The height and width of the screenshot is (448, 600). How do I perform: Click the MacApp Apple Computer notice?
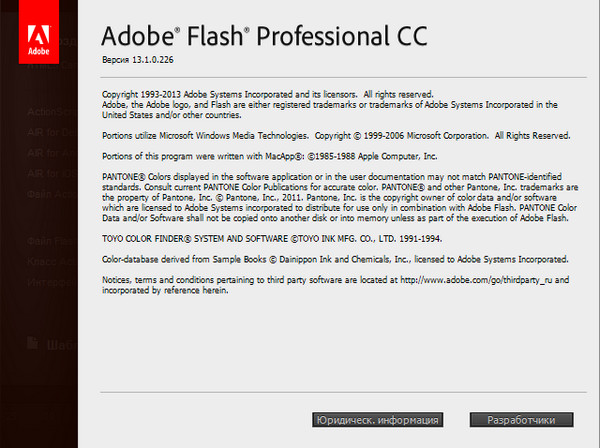point(270,156)
